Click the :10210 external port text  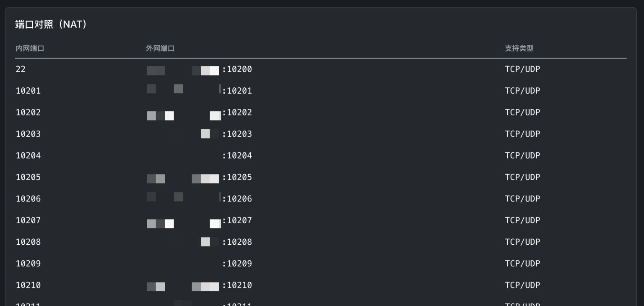coord(237,285)
